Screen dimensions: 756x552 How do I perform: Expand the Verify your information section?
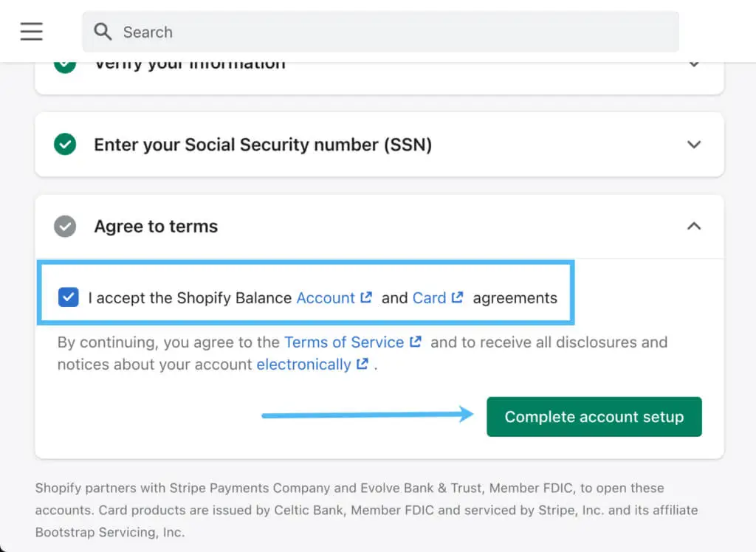pos(694,65)
